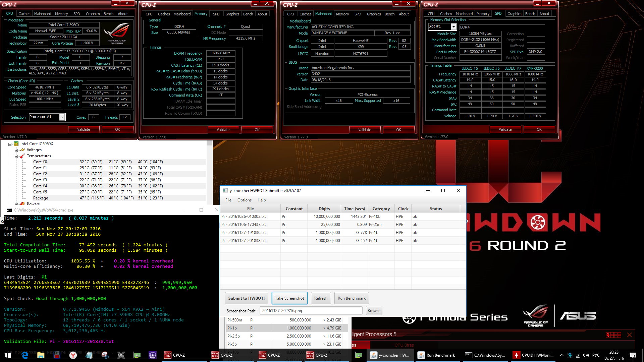644x362 pixels.
Task: Select the Pi-5b benchmark row
Action: (287, 344)
